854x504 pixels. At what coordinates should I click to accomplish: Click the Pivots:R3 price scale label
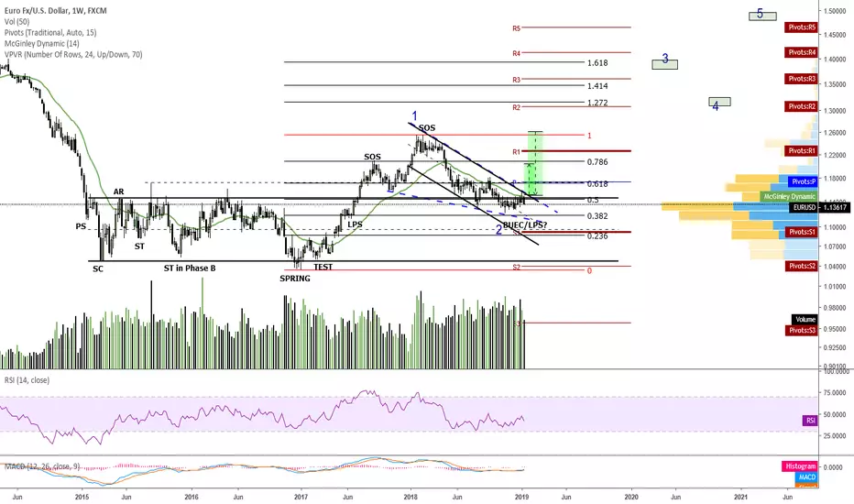(801, 79)
